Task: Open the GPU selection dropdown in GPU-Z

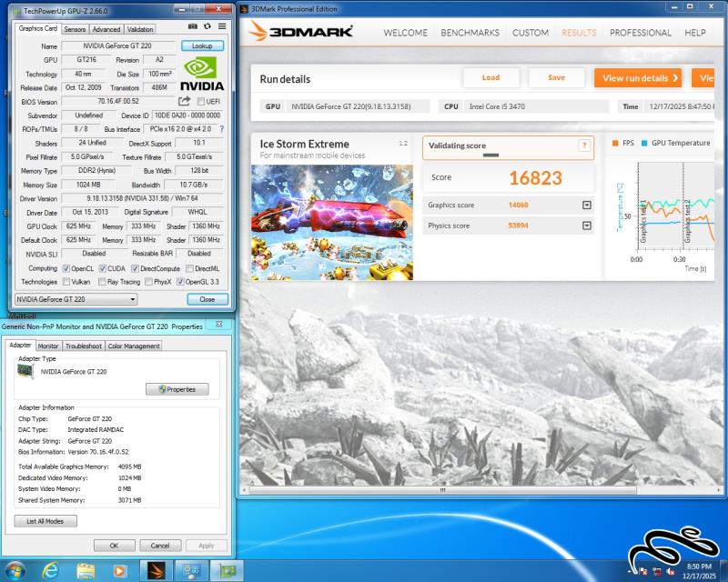Action: [76, 299]
